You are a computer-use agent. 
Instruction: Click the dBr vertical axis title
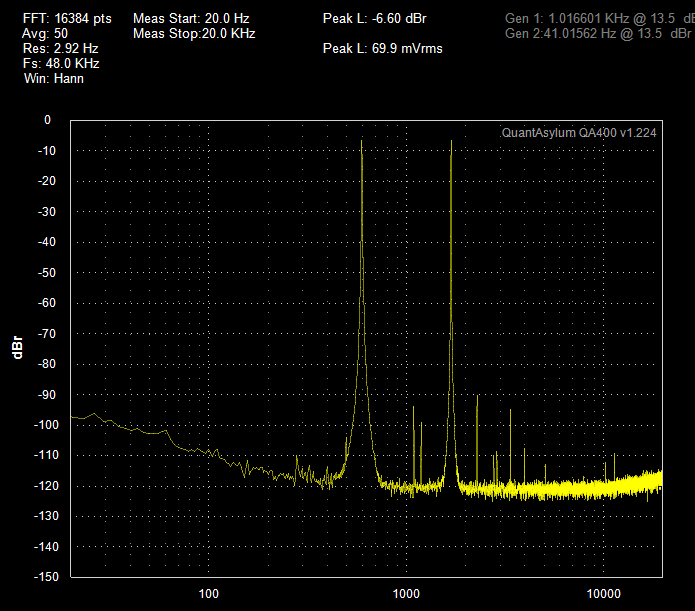17,348
